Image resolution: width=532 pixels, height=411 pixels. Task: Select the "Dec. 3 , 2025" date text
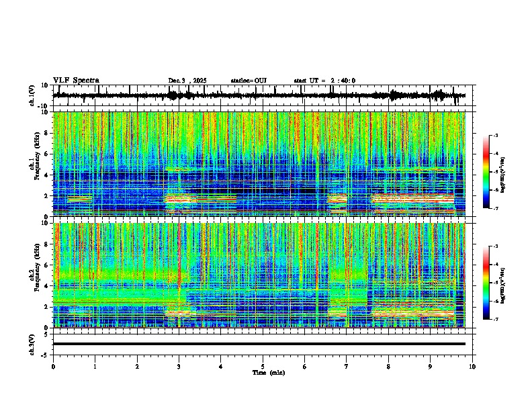pyautogui.click(x=187, y=81)
